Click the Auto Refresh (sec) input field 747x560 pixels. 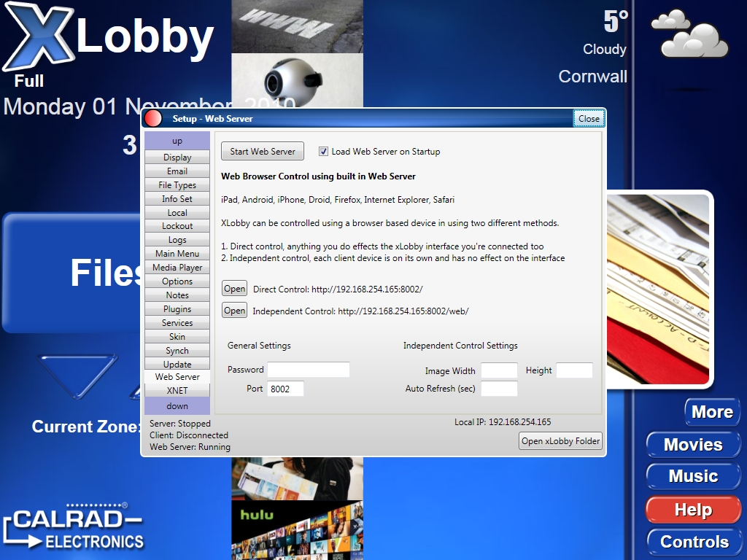499,389
